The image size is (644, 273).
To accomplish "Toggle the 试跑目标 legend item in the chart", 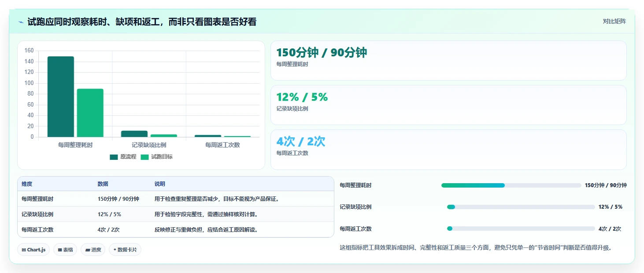I will pyautogui.click(x=156, y=157).
